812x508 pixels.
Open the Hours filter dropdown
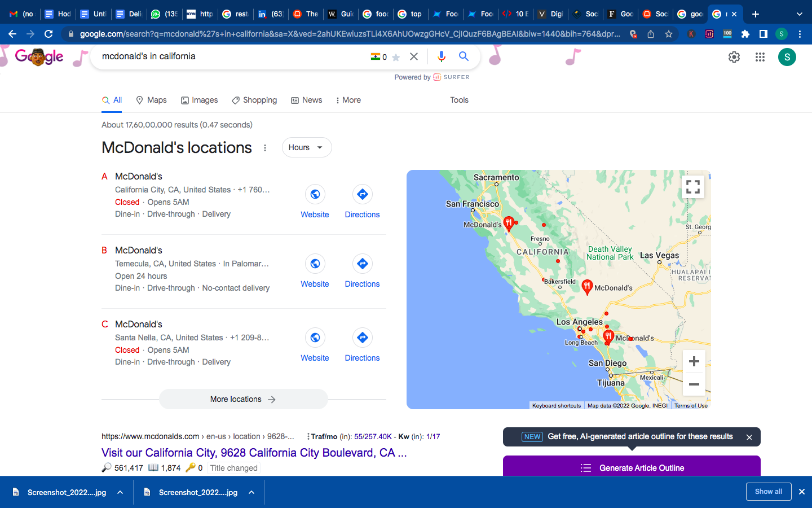(307, 147)
